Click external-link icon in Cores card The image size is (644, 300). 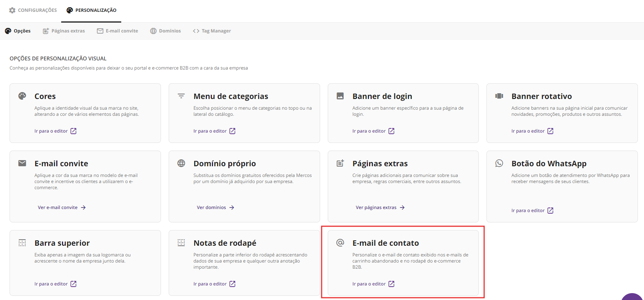click(73, 131)
